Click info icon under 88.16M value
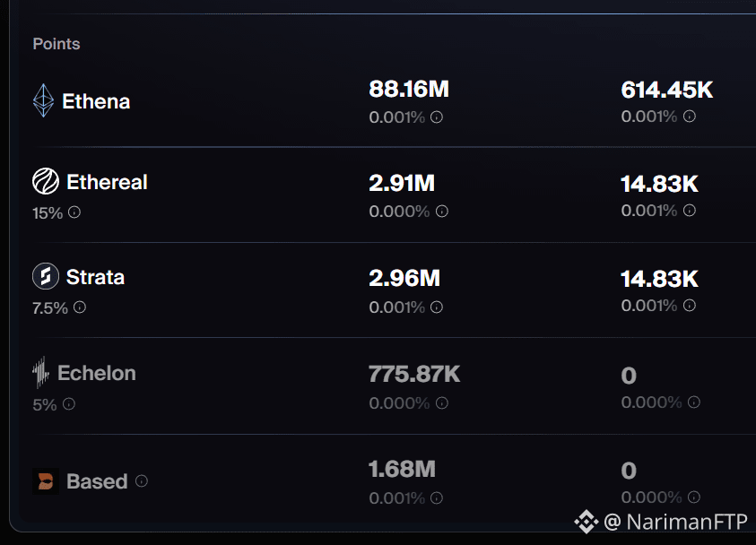756x545 pixels. click(x=437, y=117)
